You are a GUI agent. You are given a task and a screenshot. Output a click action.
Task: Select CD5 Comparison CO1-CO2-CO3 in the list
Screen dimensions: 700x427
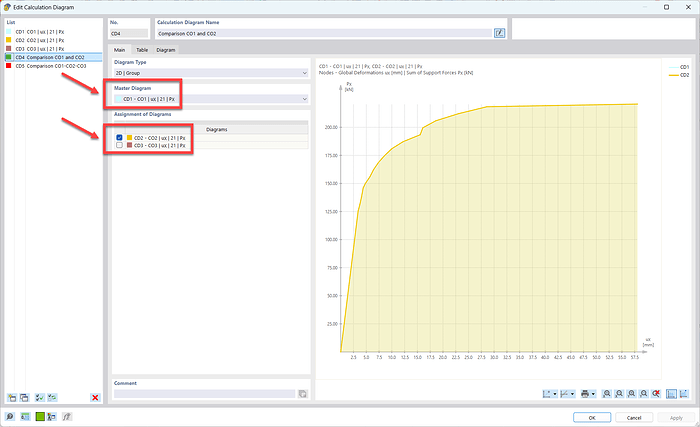click(50, 66)
